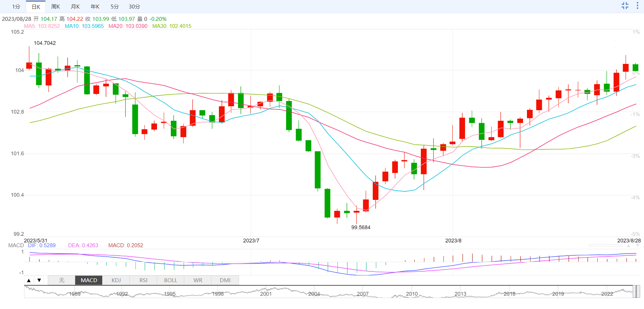The width and height of the screenshot is (644, 309).
Task: Enable the KDJ indicator
Action: [x=116, y=280]
